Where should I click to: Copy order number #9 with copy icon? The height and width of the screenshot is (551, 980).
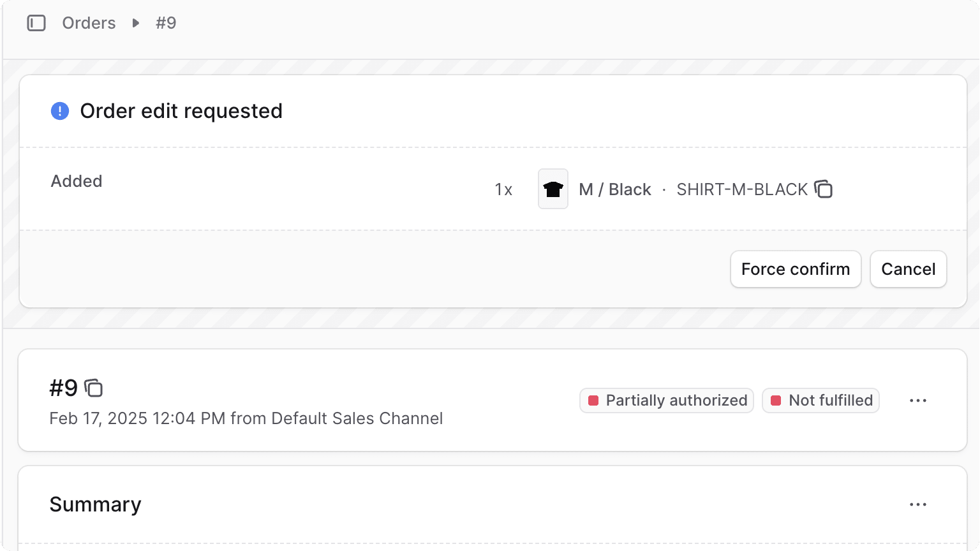94,388
